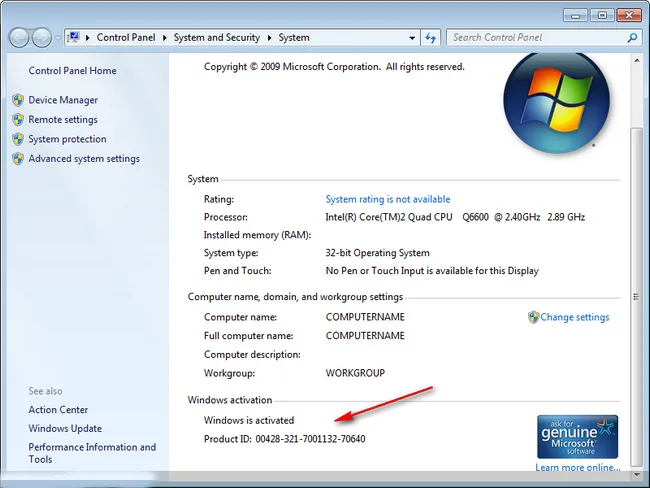Click the vertical scrollbar down arrow

click(x=636, y=474)
